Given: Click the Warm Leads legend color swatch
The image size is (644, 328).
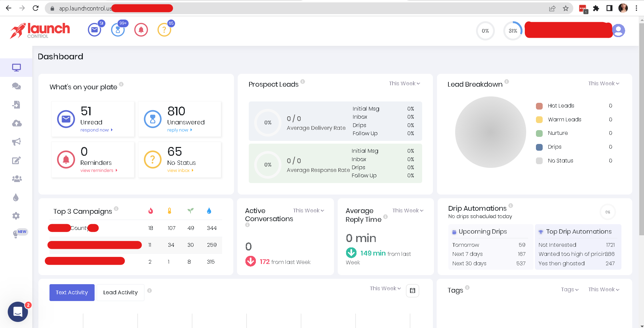Looking at the screenshot, I should pos(539,120).
